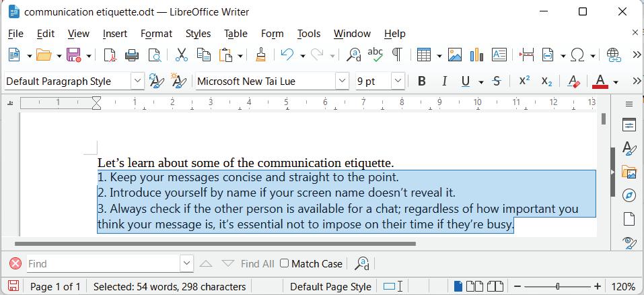
Task: Insert a field
Action: [548, 55]
